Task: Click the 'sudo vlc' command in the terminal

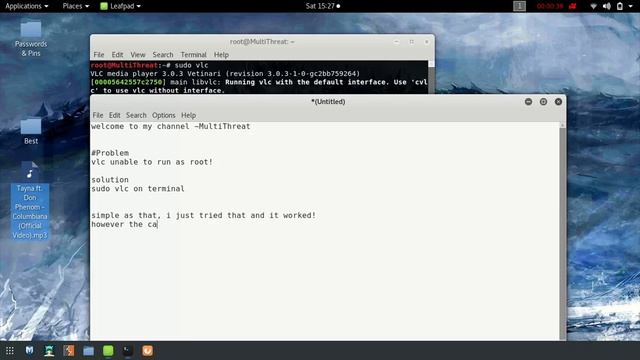Action: 191,65
